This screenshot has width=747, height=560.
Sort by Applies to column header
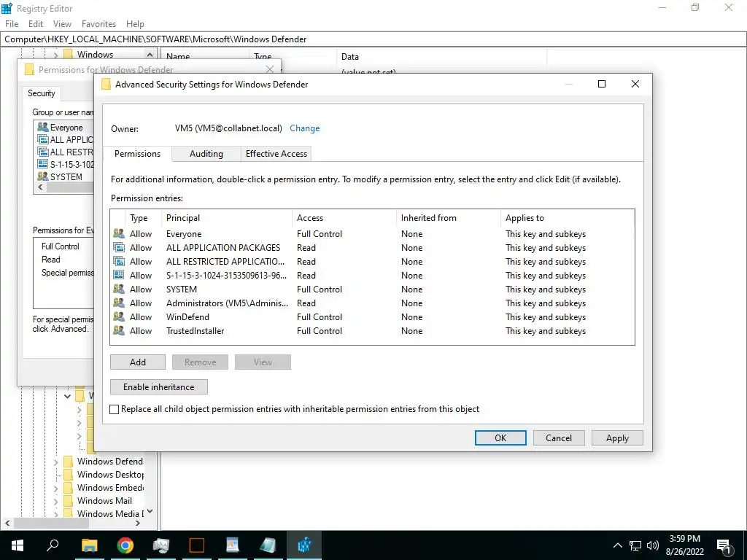point(568,217)
